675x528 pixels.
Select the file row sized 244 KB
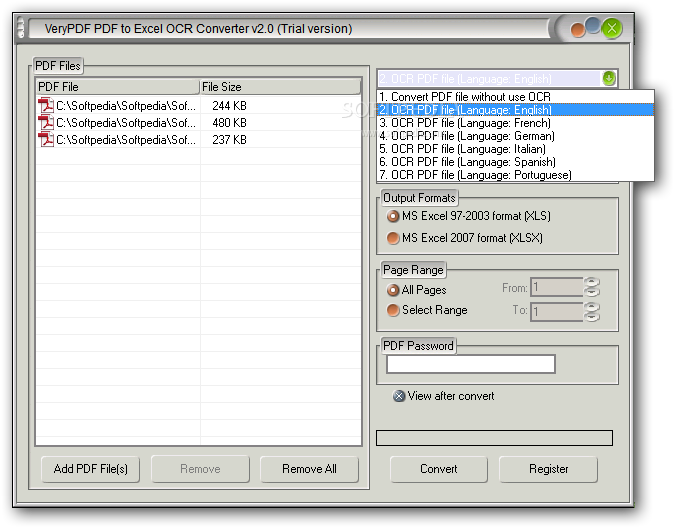click(199, 105)
